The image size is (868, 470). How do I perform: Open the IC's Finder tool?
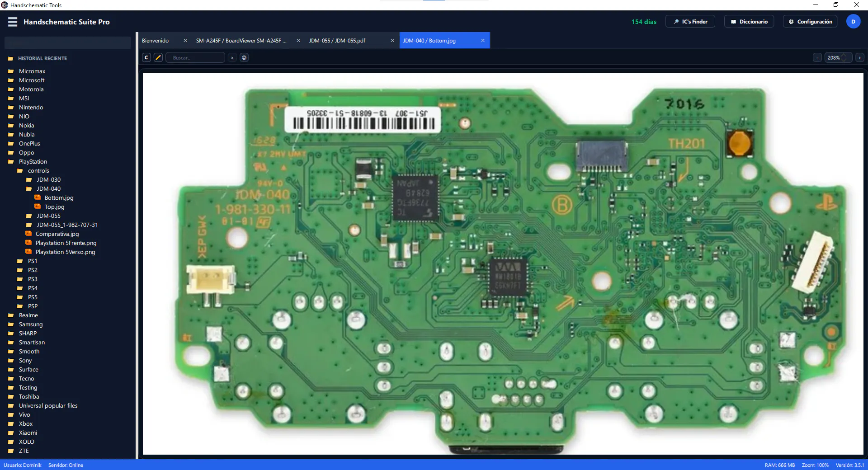(x=690, y=22)
